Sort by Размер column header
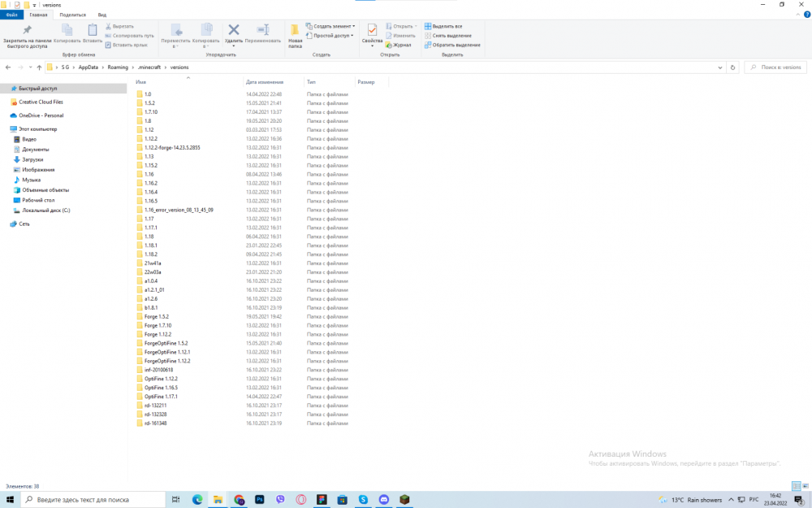Viewport: 812px width, 508px height. (x=365, y=82)
